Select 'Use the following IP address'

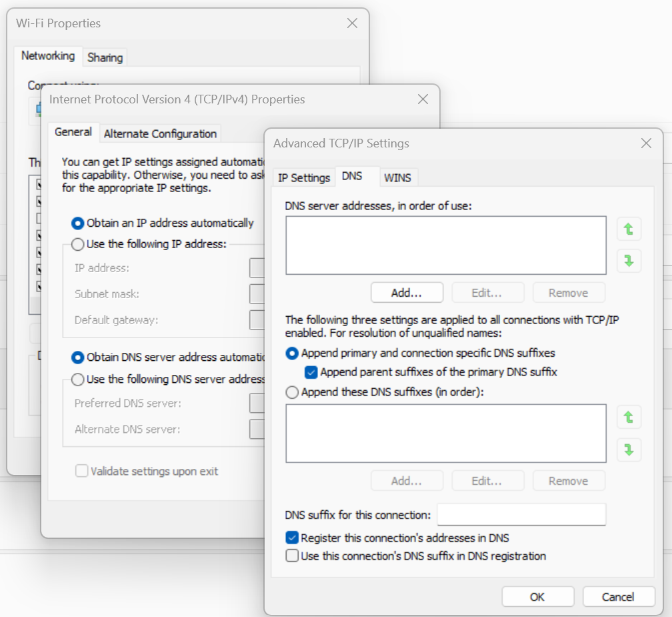click(x=78, y=244)
